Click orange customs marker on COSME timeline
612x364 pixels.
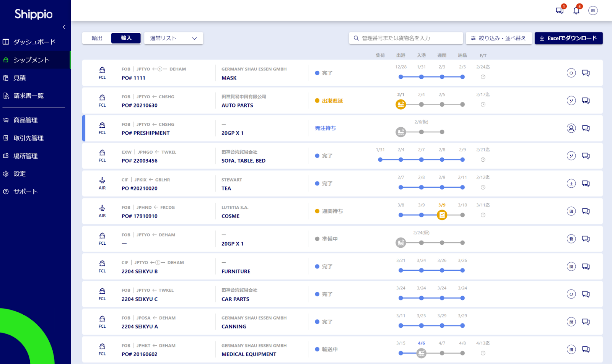pos(442,215)
